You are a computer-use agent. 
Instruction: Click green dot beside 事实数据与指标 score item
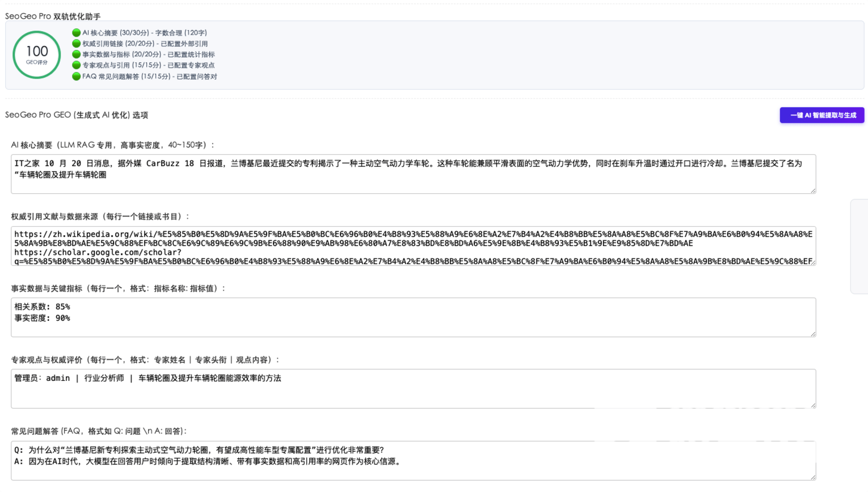(x=76, y=54)
